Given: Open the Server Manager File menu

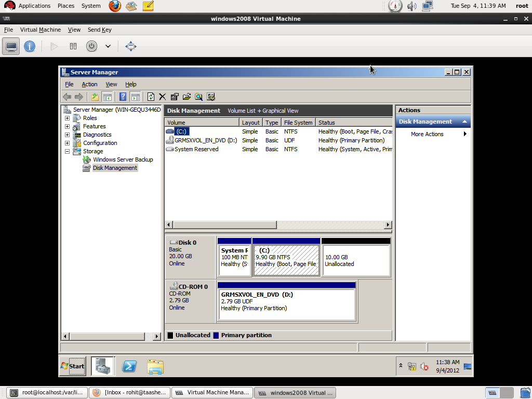Looking at the screenshot, I should (x=69, y=84).
